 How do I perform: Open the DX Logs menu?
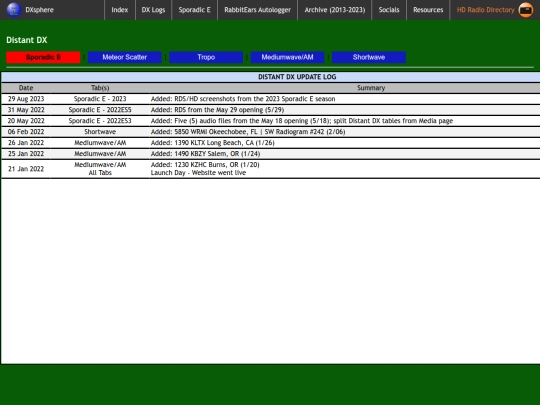tap(153, 10)
